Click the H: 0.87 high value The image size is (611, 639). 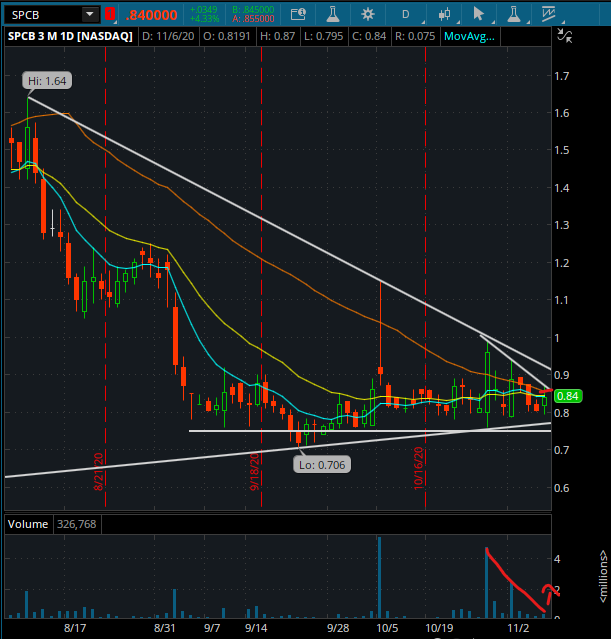click(x=277, y=36)
